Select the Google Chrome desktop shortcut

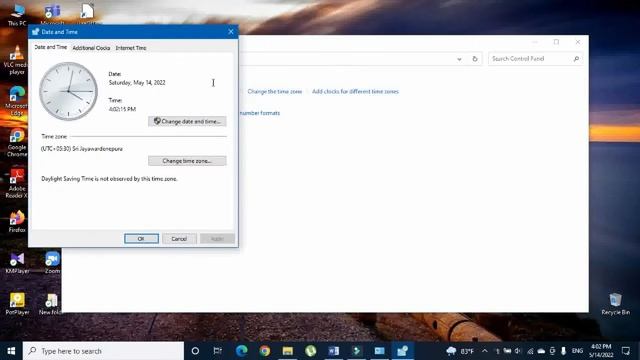click(x=17, y=143)
